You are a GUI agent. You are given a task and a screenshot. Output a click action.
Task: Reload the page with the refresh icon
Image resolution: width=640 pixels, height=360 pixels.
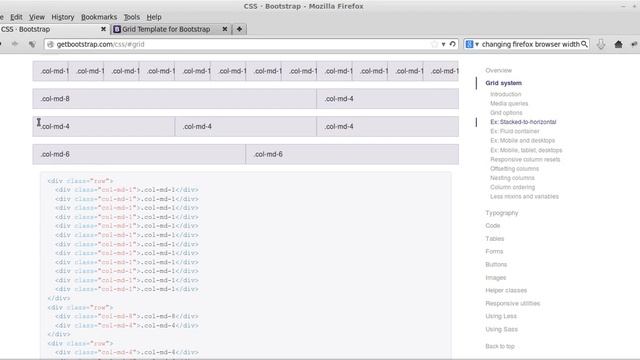453,44
